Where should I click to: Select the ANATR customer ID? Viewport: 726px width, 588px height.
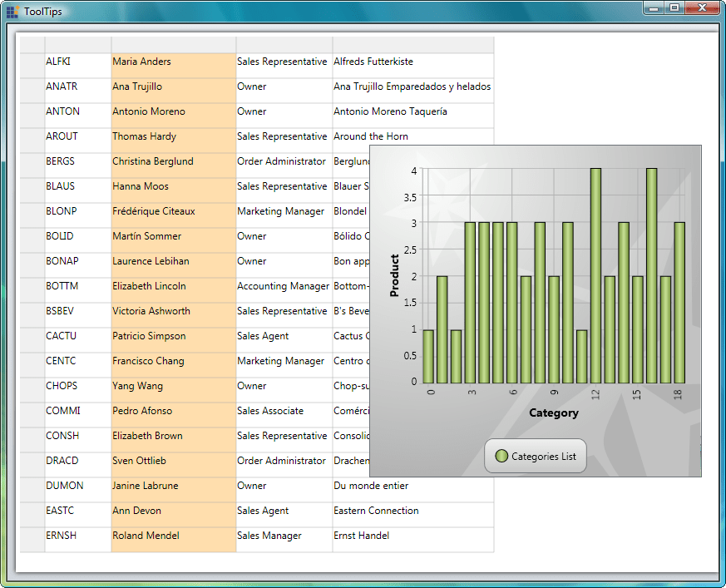coord(78,91)
